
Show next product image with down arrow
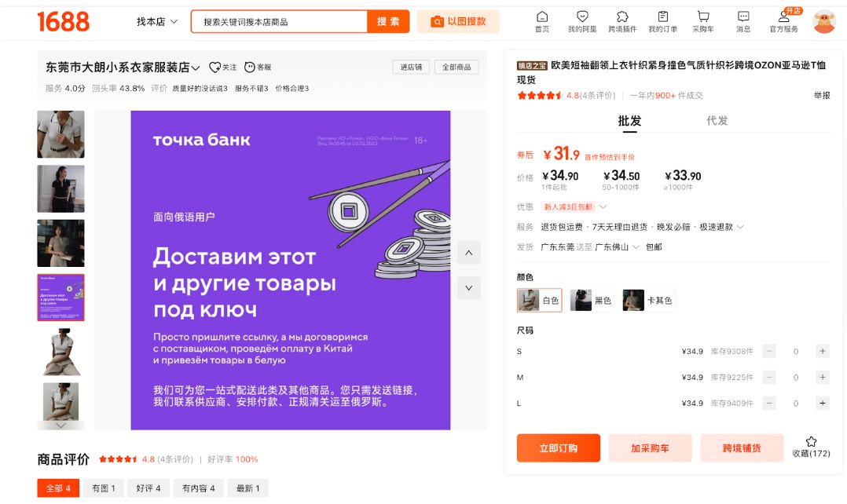469,287
